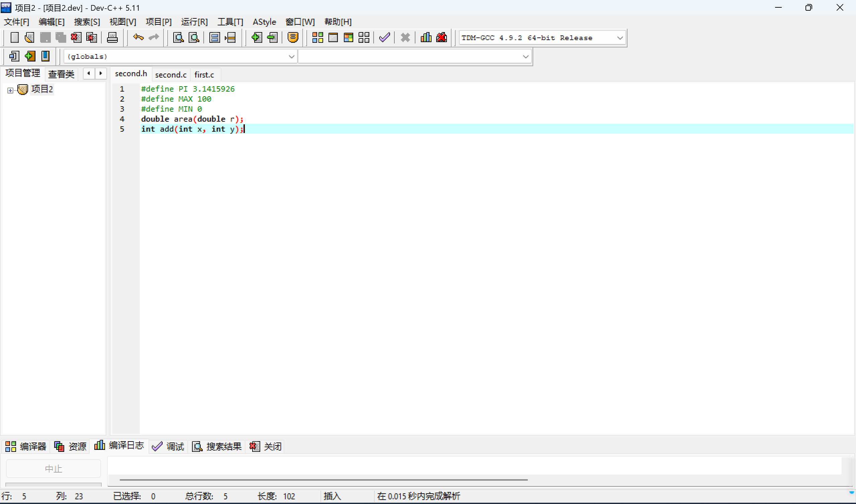Switch to the 查看类 panel tab
Image resolution: width=856 pixels, height=504 pixels.
point(61,74)
